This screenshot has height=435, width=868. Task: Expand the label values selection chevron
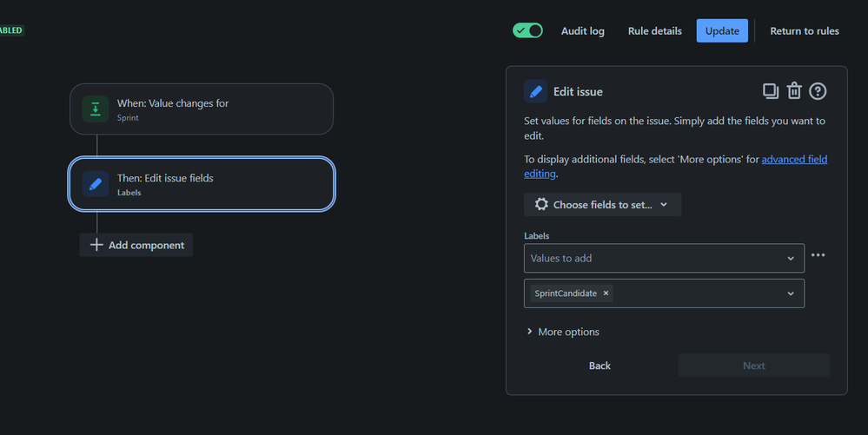pyautogui.click(x=791, y=293)
